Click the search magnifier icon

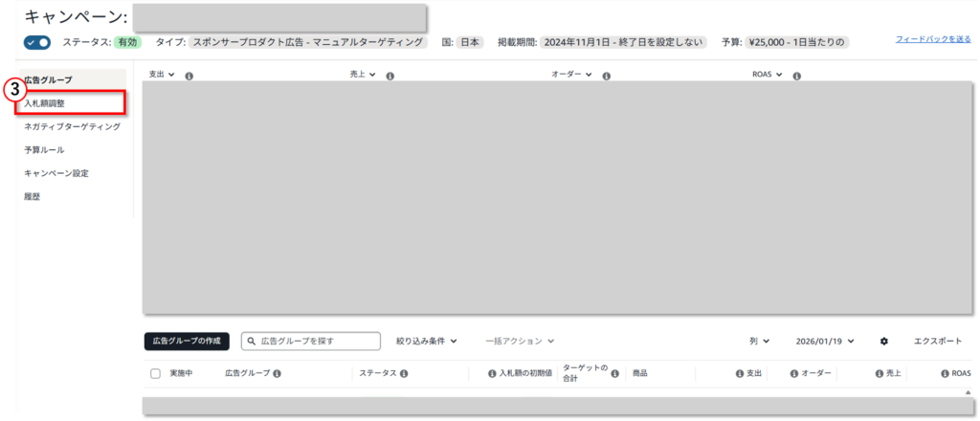pyautogui.click(x=252, y=341)
